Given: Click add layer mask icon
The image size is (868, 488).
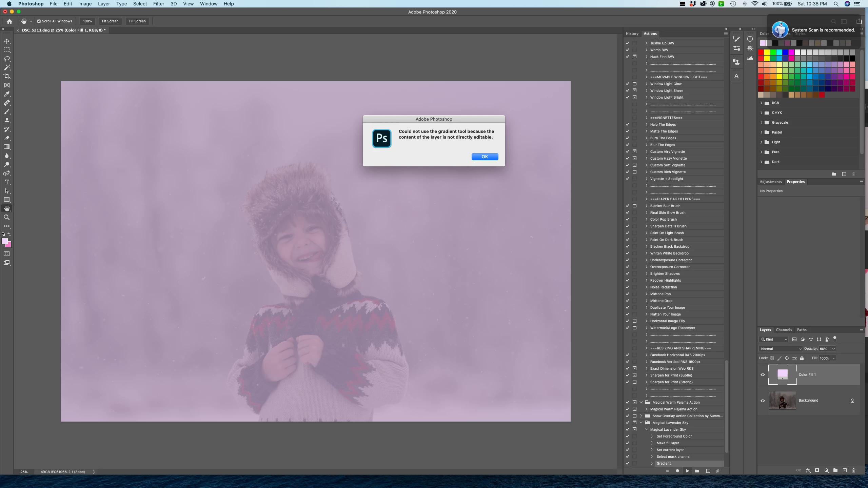Looking at the screenshot, I should point(817,470).
